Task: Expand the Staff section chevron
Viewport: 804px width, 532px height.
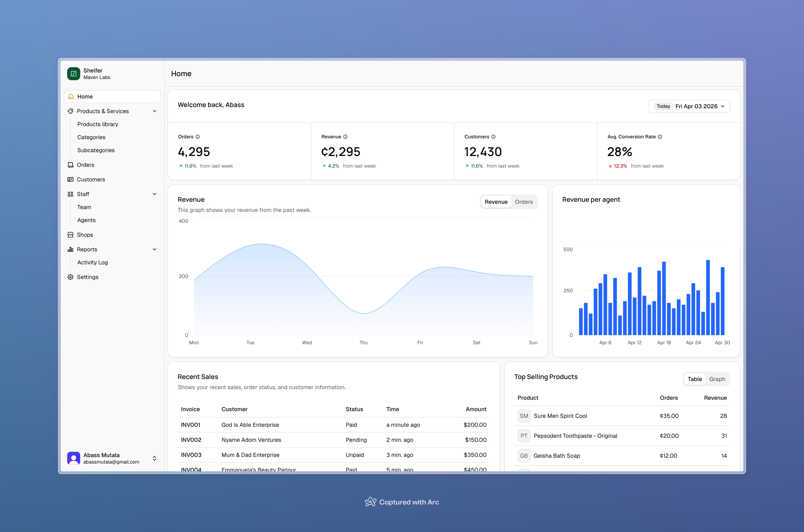Action: pos(155,194)
